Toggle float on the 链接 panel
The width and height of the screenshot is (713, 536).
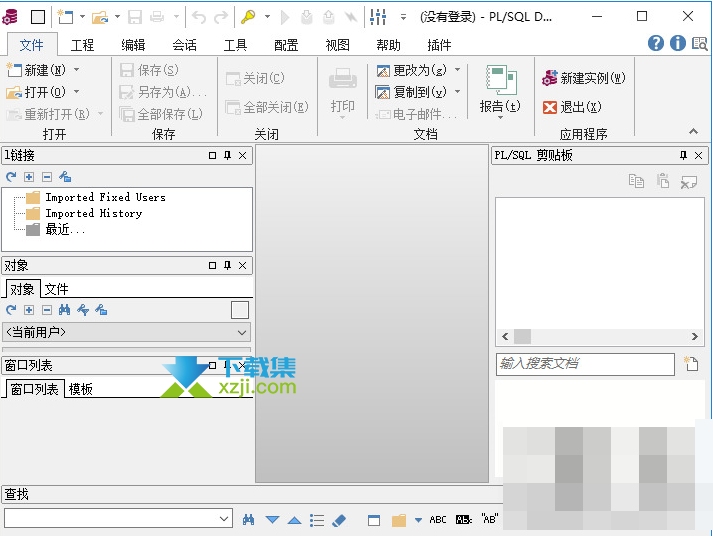pyautogui.click(x=212, y=155)
